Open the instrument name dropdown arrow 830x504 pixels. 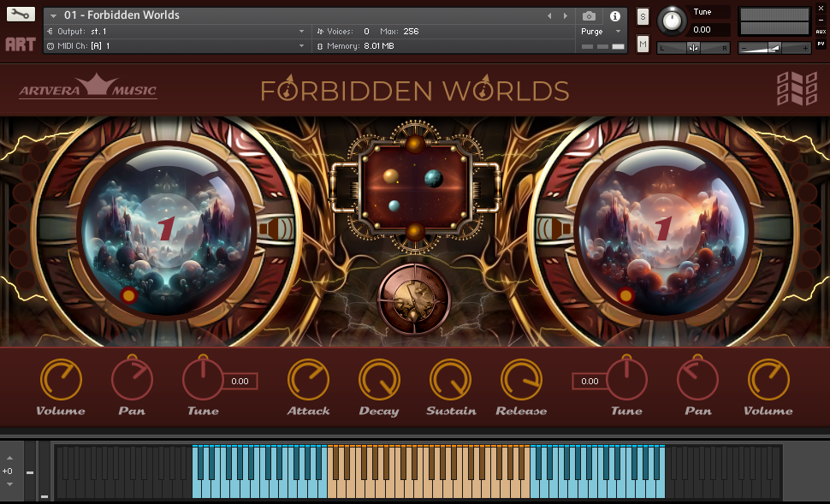(x=53, y=15)
